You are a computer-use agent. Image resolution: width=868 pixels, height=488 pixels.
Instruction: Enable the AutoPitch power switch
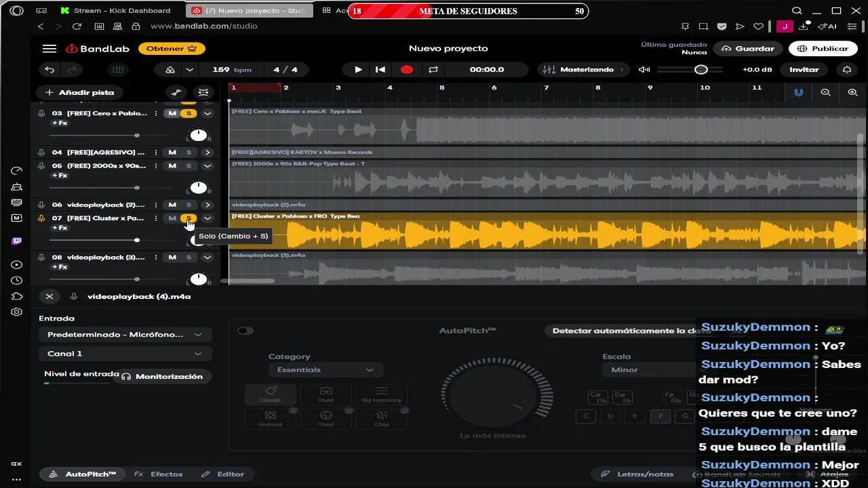point(245,331)
